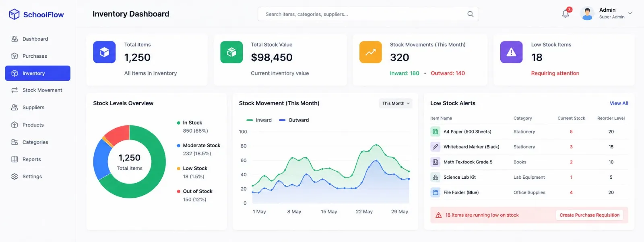Click the SchoolFlow cube logo

point(14,15)
